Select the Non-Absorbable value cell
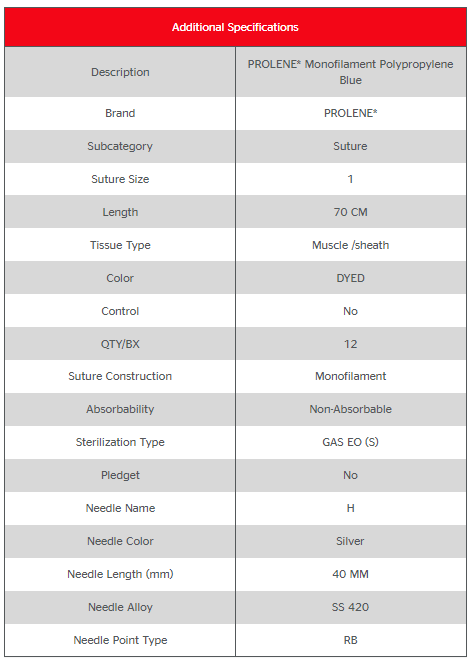The image size is (473, 665). click(351, 409)
